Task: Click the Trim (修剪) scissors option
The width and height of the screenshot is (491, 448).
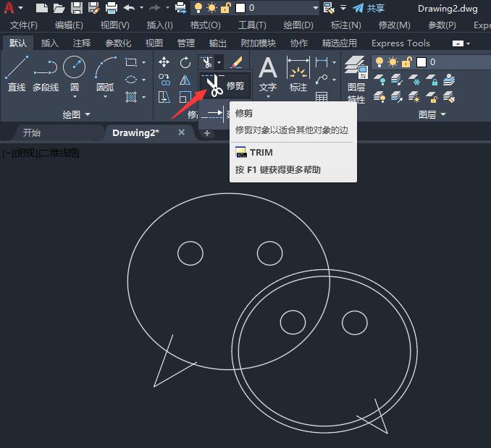Action: tap(224, 85)
